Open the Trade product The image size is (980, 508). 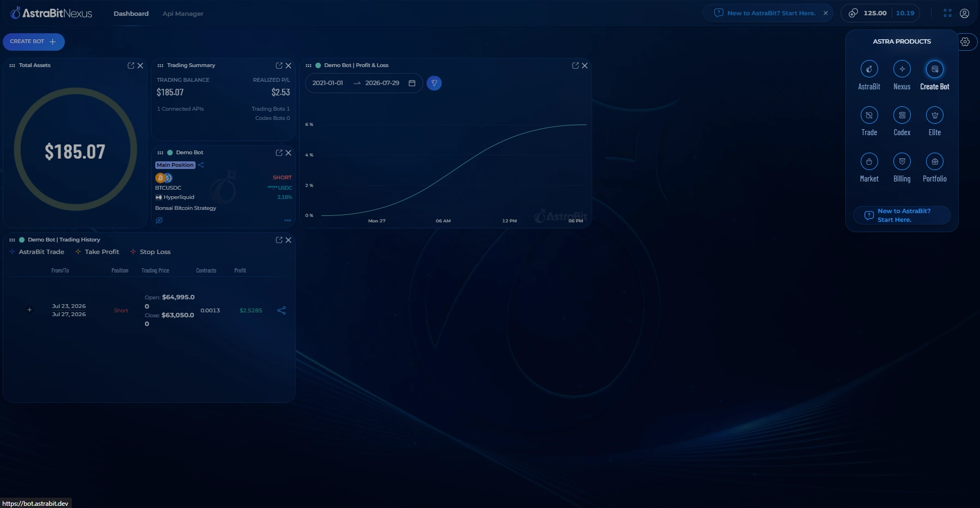869,115
